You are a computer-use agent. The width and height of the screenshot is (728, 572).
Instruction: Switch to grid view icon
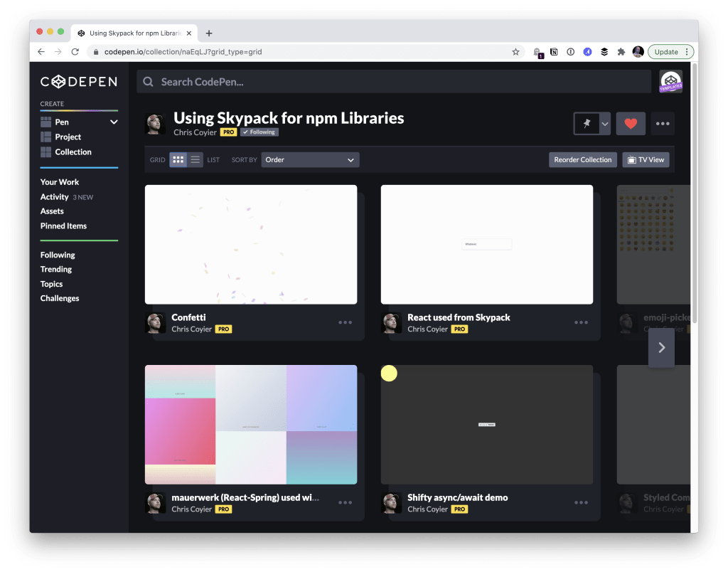pyautogui.click(x=178, y=160)
